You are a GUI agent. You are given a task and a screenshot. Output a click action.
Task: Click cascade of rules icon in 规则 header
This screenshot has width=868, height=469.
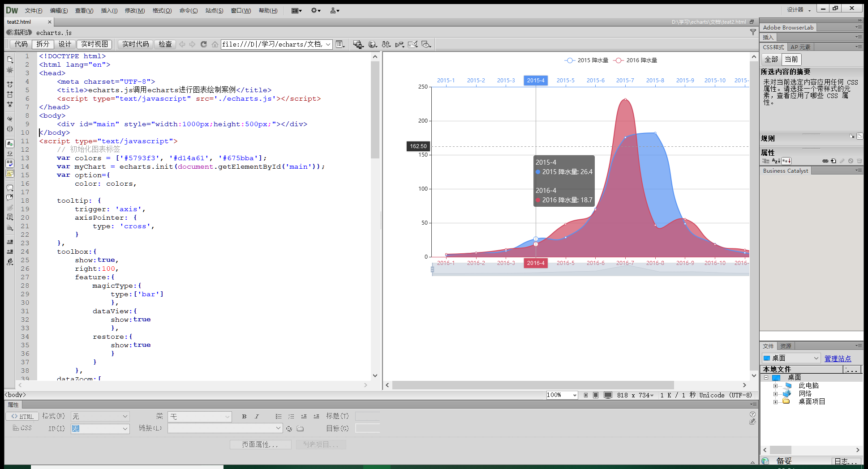(859, 136)
